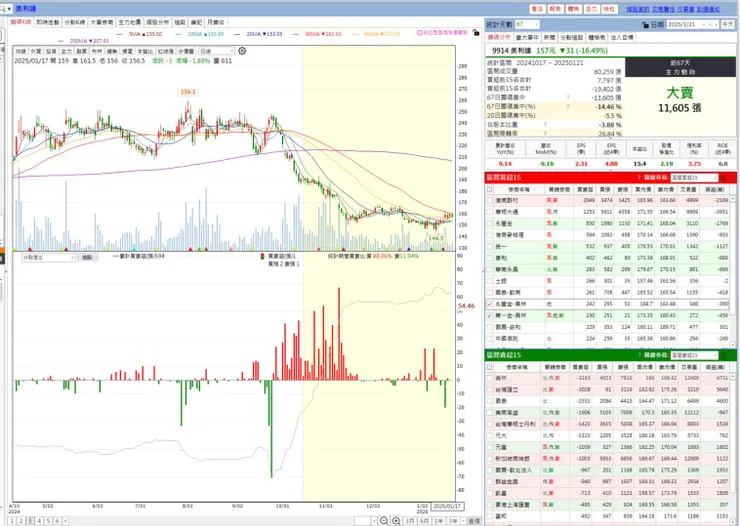This screenshot has width=740, height=526.
Task: Uncheck the 第一金-員林 row checkbox
Action: pyautogui.click(x=489, y=316)
